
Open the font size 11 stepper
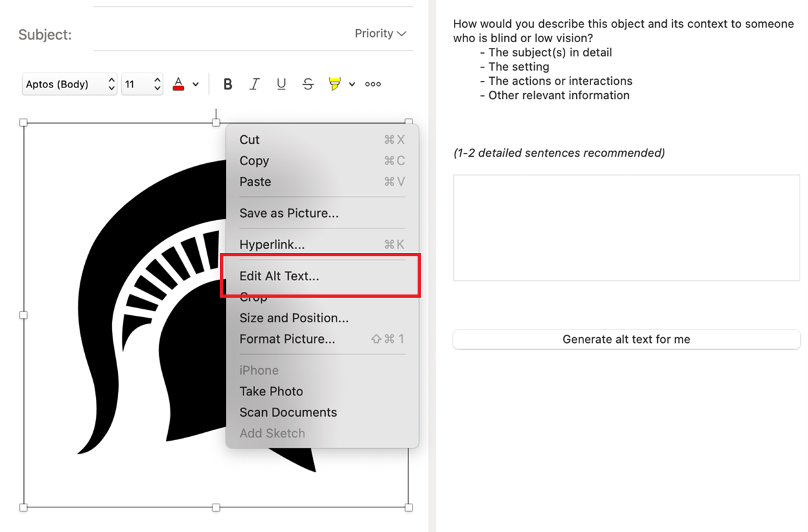point(157,84)
